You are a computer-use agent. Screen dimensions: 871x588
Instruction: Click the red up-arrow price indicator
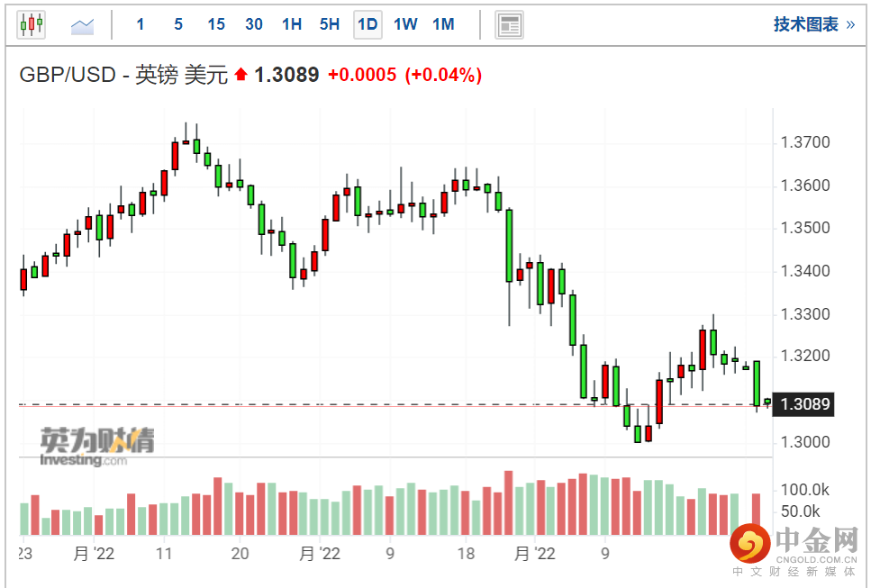click(240, 74)
